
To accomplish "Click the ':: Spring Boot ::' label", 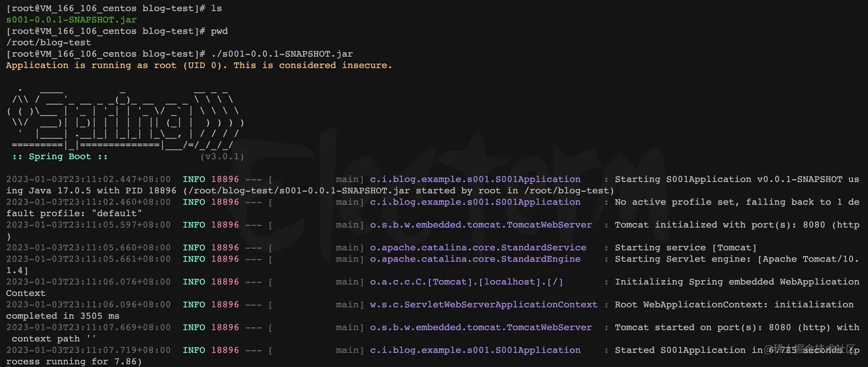I will coord(60,156).
